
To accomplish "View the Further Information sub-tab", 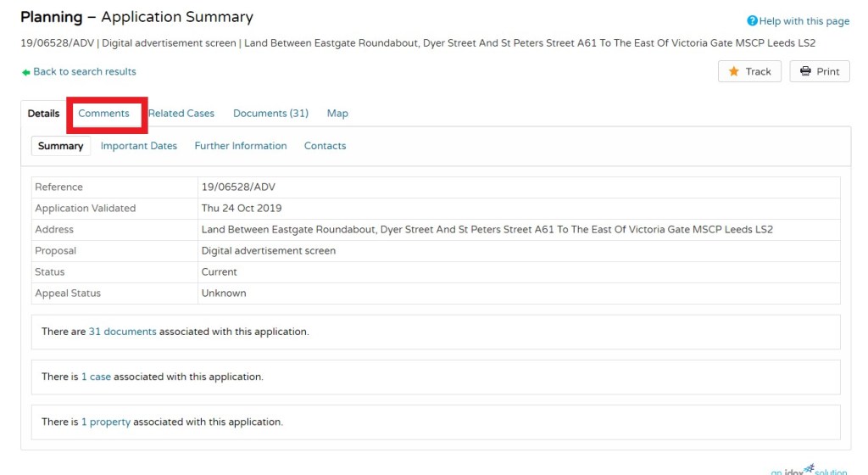I will (x=241, y=146).
